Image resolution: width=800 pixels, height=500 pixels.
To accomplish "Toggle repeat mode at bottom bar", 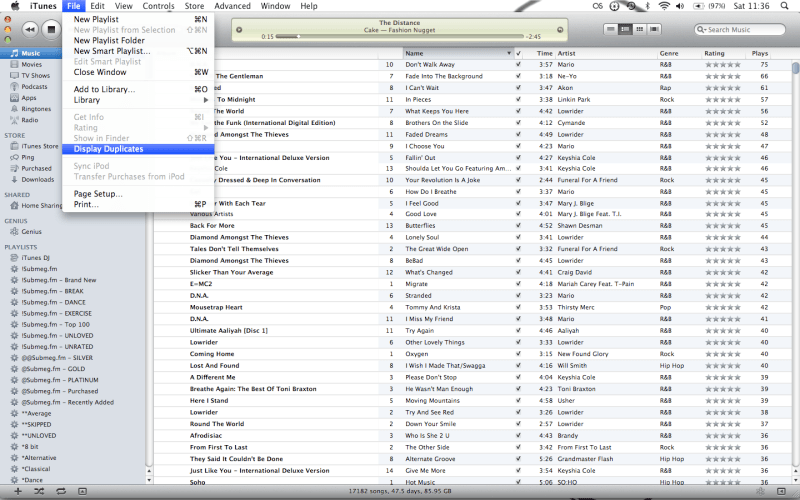I will point(61,492).
